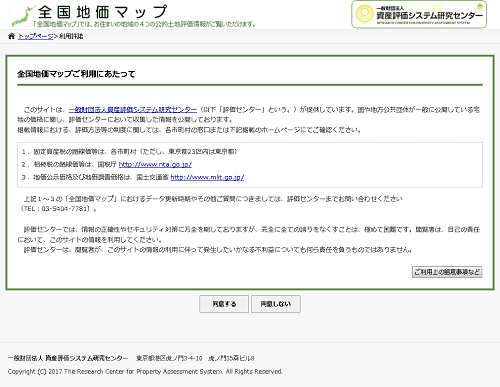
Task: Click the TEL：03-5404-7781 phone text
Action: [56, 209]
